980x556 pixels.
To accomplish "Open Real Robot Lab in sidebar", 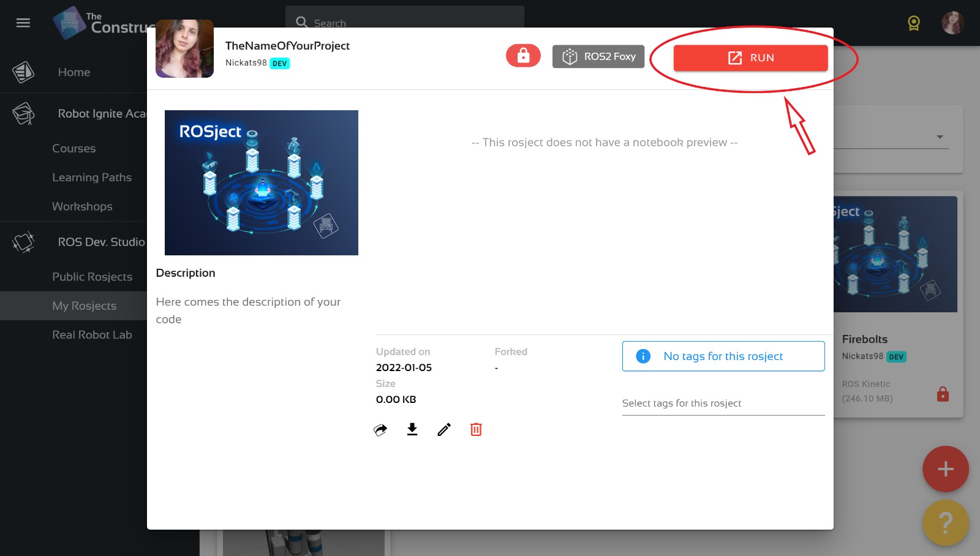I will (x=92, y=335).
